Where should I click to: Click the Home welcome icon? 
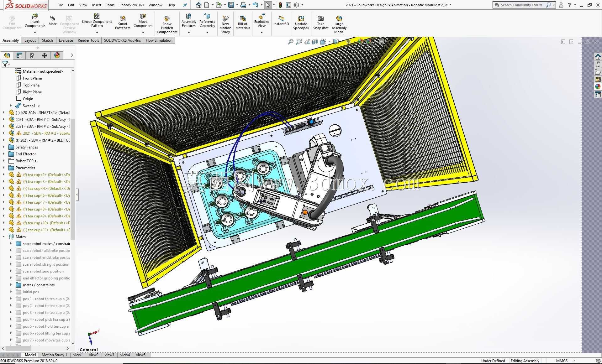pos(198,5)
